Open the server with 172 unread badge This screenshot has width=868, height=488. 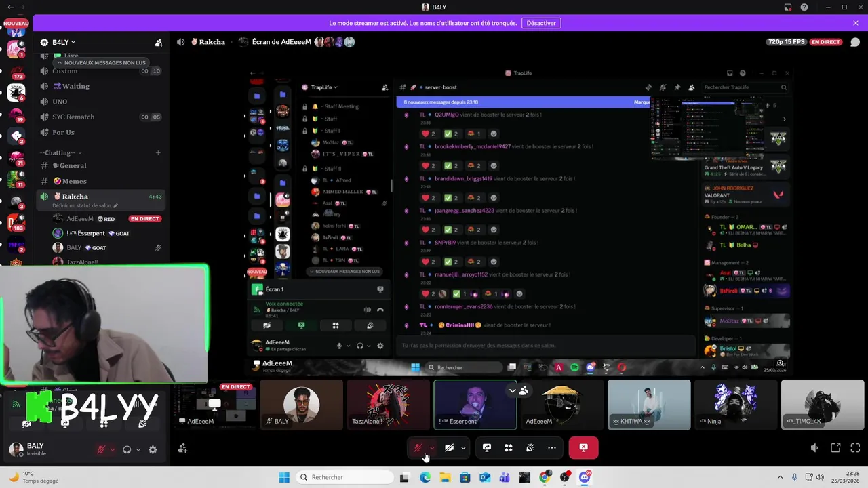pyautogui.click(x=16, y=70)
